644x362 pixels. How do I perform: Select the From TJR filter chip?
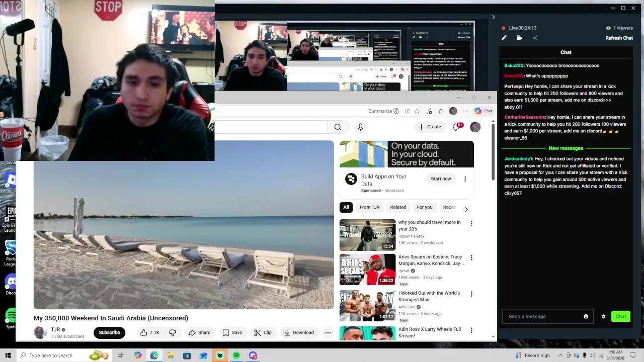tap(369, 207)
